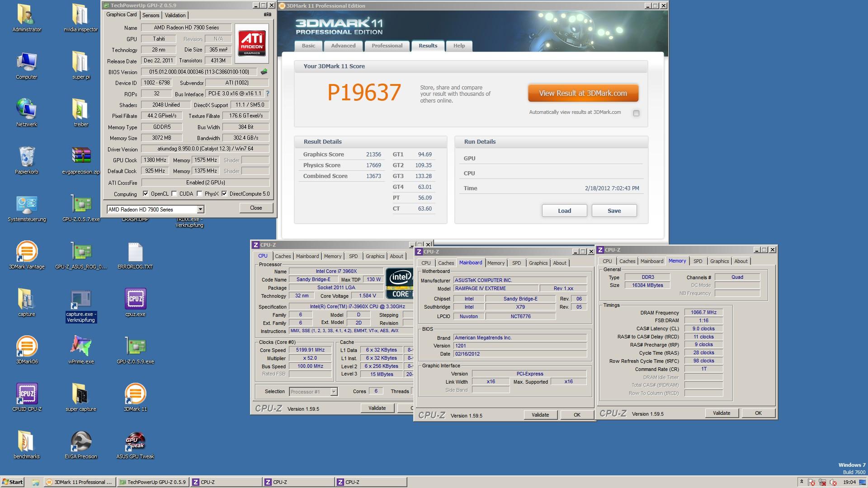Click Validate in CPU tab CPU-Z window
This screenshot has width=868, height=488.
377,408
